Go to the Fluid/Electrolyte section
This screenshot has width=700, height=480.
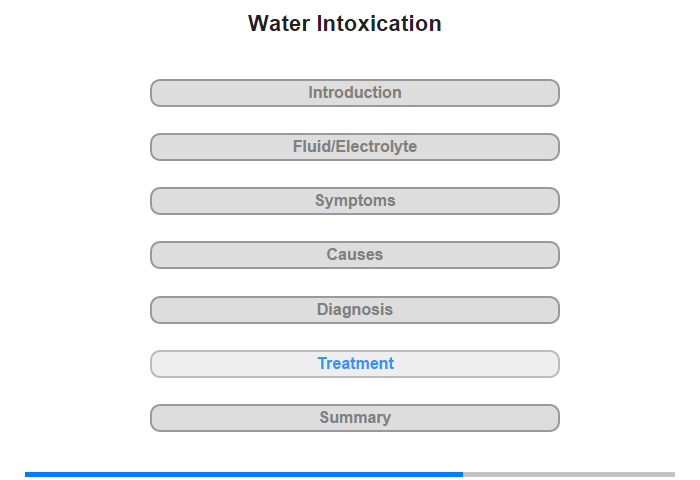(355, 147)
